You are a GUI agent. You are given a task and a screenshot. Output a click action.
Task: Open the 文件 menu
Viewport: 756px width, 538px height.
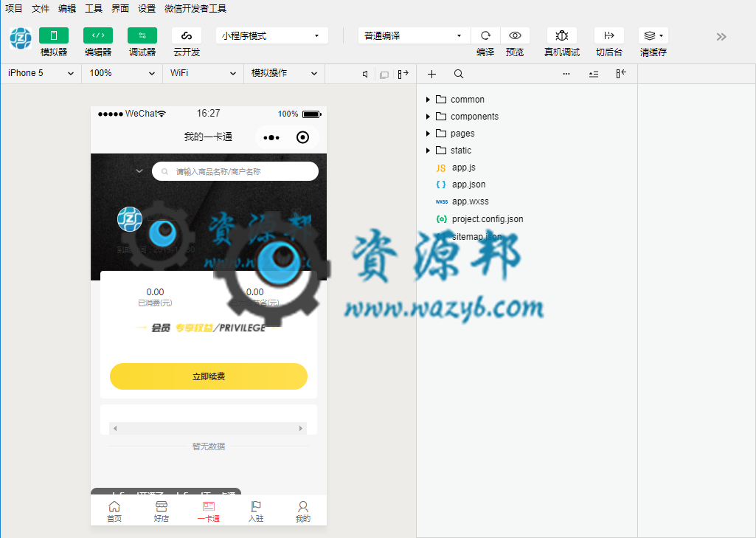(x=41, y=8)
